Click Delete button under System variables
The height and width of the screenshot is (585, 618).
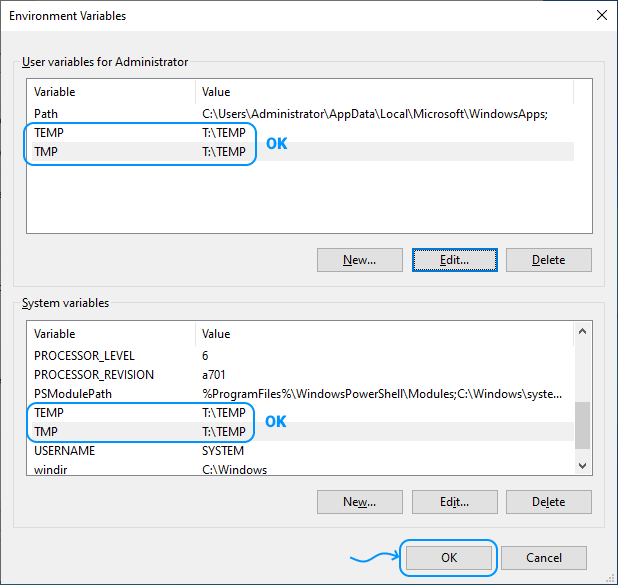click(x=549, y=502)
